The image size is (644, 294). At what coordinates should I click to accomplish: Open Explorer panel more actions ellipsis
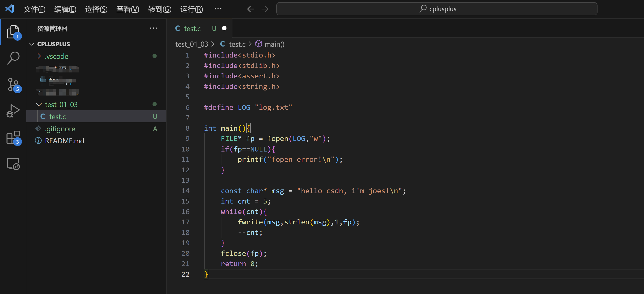click(x=153, y=28)
